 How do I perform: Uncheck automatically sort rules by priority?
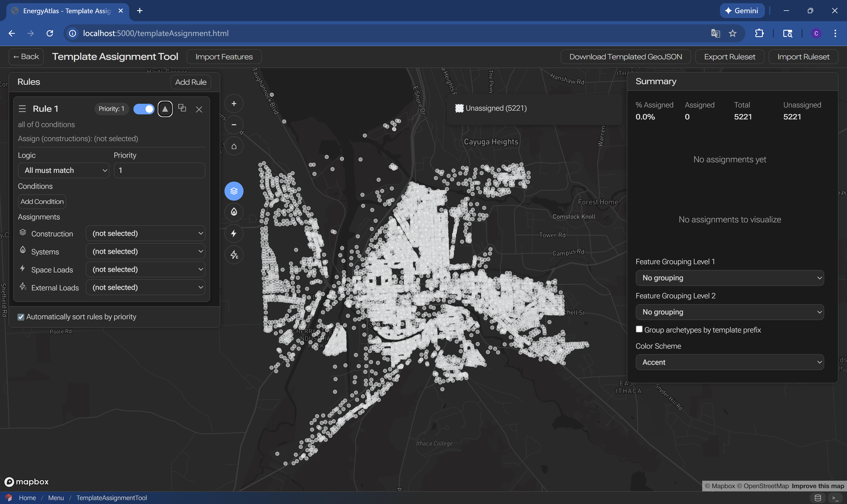21,317
